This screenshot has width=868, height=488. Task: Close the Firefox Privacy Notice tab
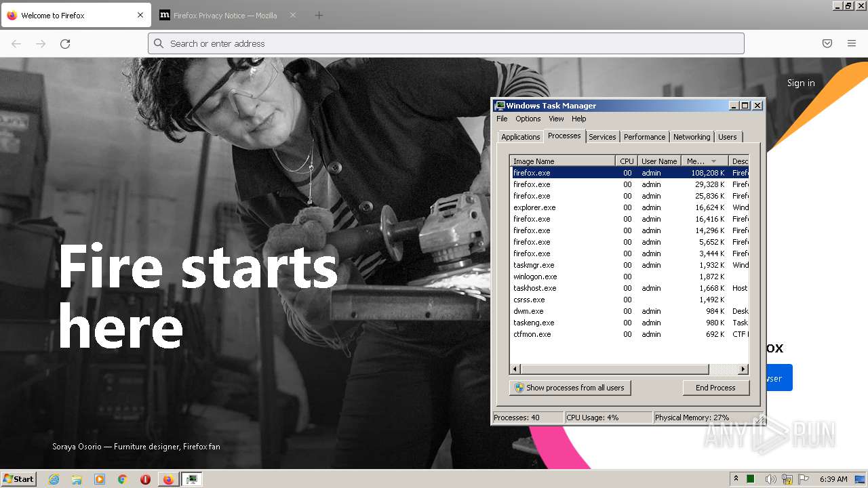293,15
